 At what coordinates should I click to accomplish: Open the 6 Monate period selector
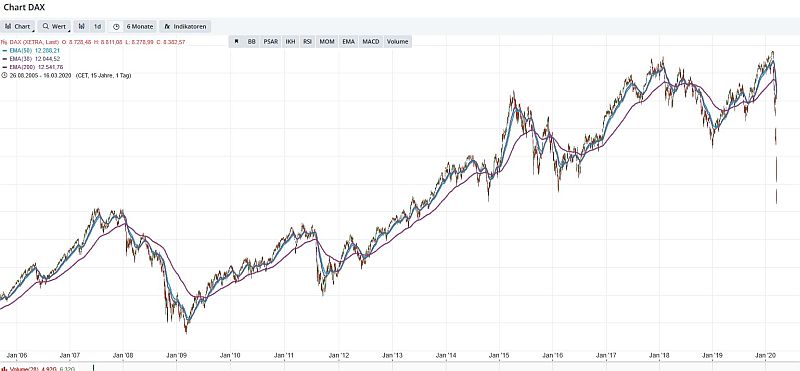coord(140,27)
